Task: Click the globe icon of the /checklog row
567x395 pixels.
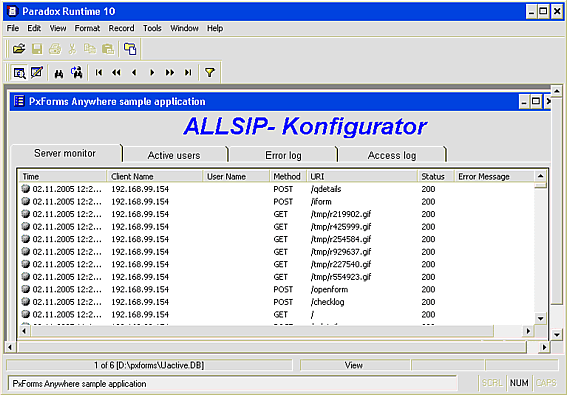Action: pos(26,302)
